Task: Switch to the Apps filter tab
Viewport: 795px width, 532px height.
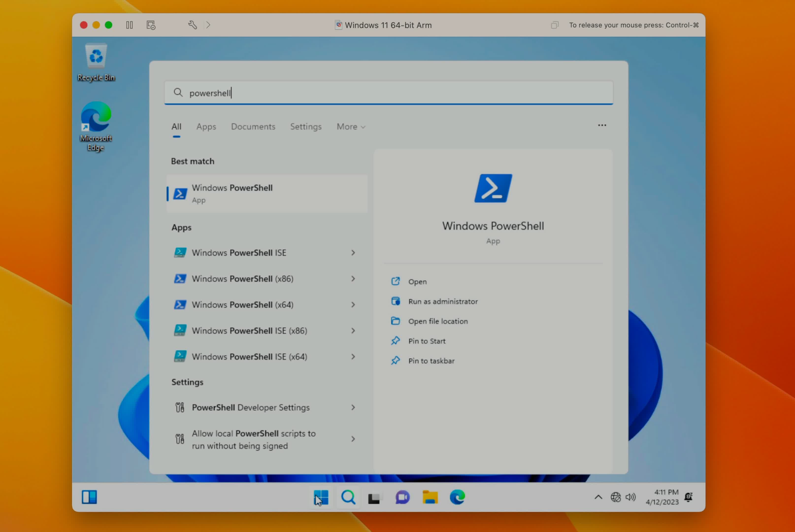Action: [x=206, y=127]
